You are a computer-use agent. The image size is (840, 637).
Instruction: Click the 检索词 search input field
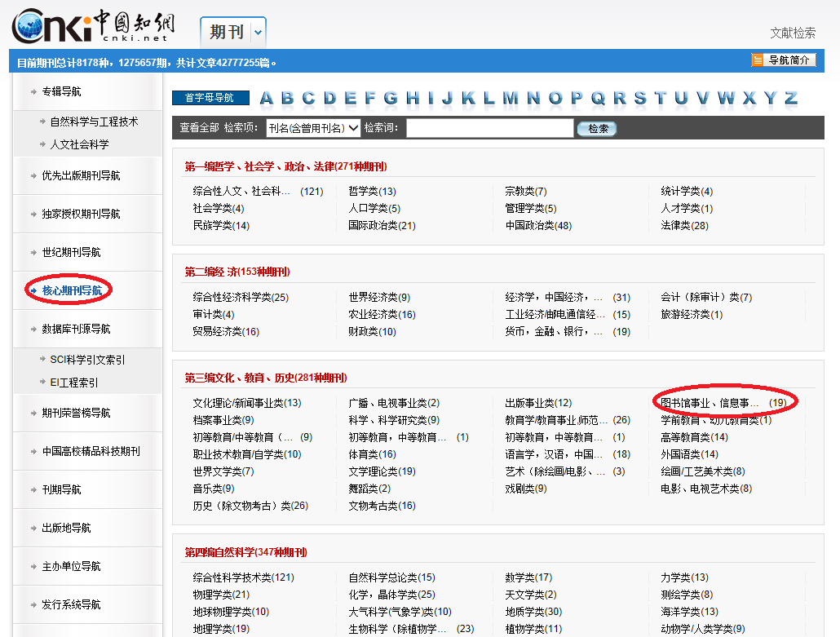coord(489,128)
